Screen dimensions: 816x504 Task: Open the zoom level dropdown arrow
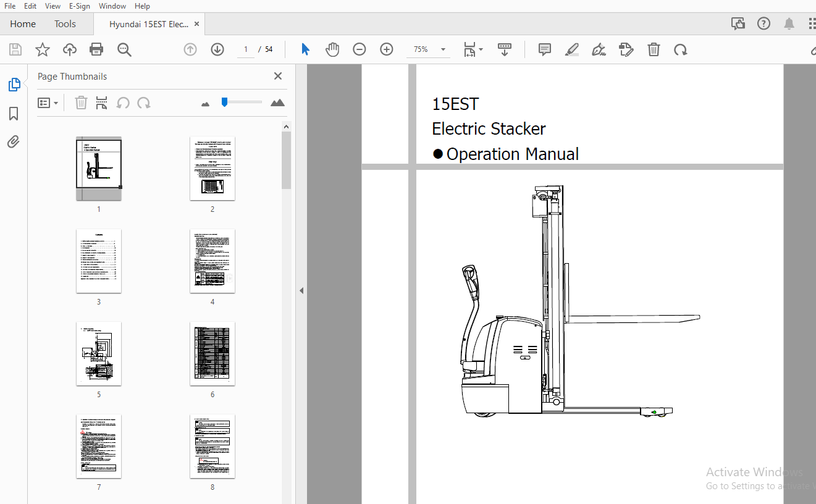point(443,49)
